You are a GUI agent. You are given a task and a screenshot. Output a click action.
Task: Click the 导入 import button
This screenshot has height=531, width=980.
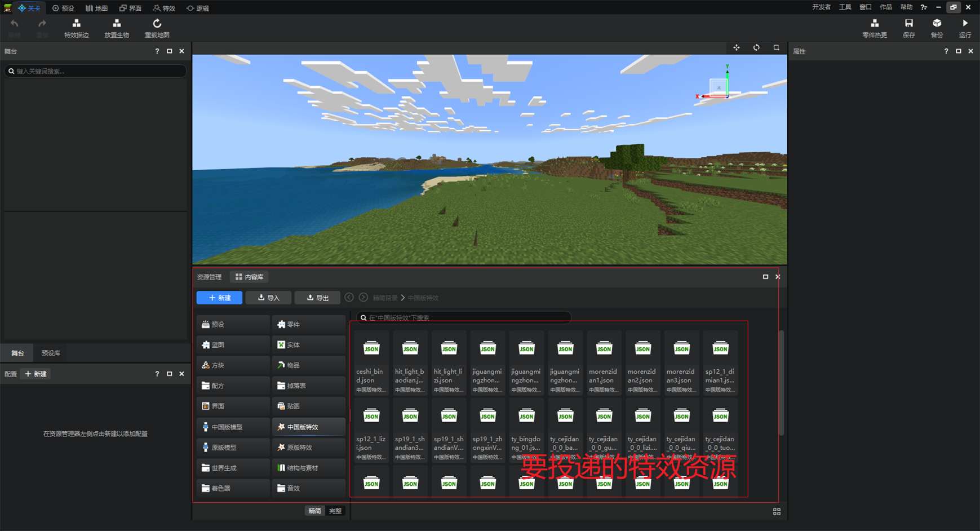(268, 298)
